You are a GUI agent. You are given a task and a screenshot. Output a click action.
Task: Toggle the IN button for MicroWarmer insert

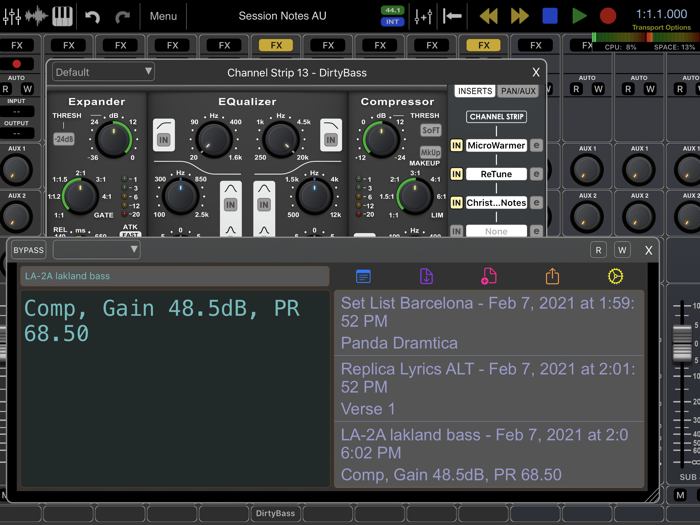coord(456,146)
